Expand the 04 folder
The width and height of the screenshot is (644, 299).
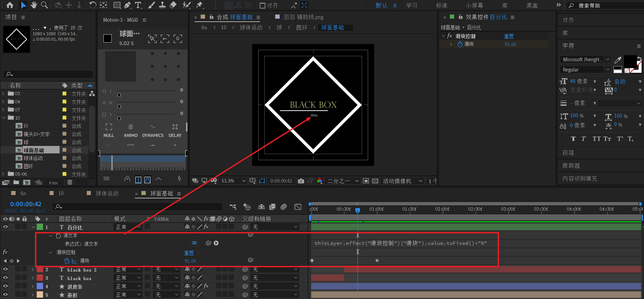4,102
